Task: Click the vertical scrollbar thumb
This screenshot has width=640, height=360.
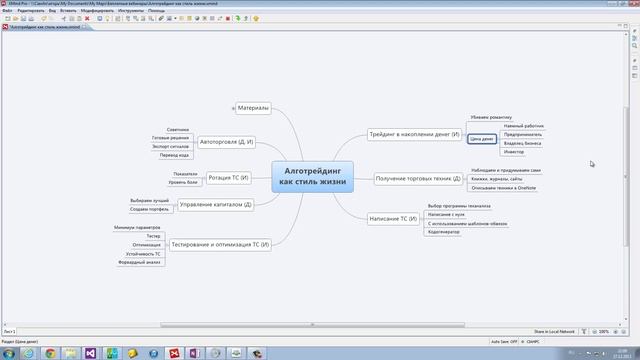Action: pyautogui.click(x=626, y=176)
